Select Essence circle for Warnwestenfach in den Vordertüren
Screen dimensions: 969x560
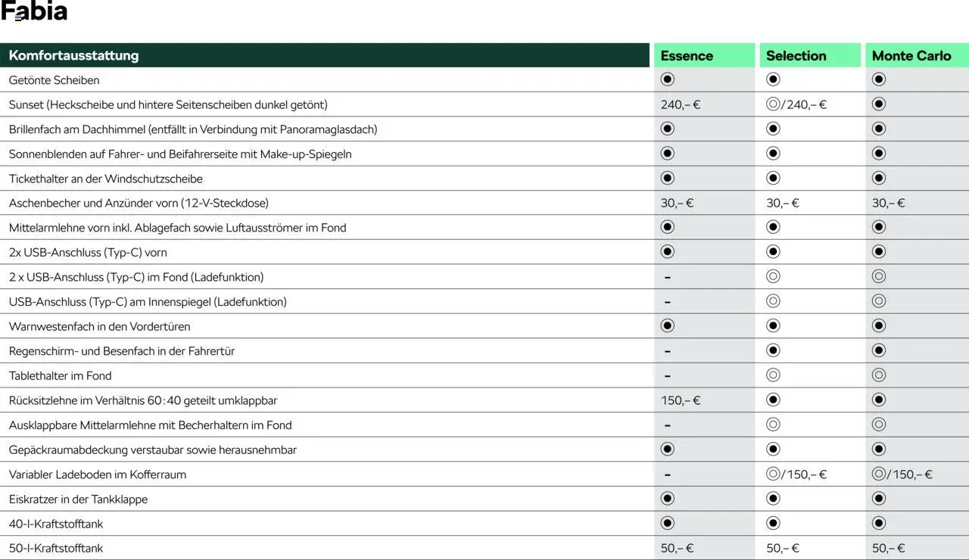pyautogui.click(x=667, y=325)
